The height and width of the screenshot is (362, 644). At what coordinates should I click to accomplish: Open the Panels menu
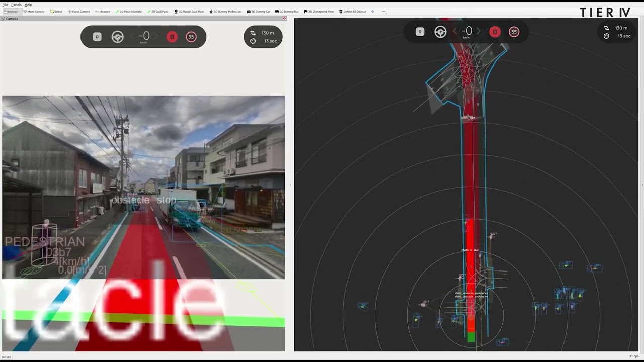coord(17,5)
